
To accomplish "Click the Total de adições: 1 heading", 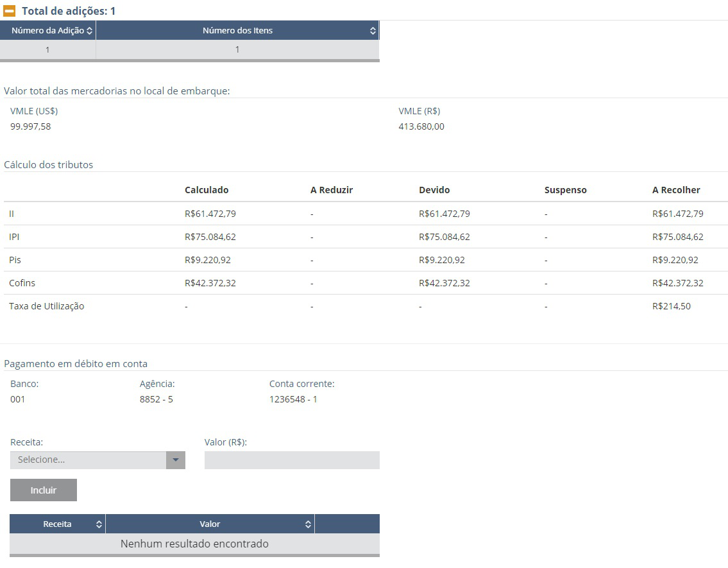I will coord(69,11).
